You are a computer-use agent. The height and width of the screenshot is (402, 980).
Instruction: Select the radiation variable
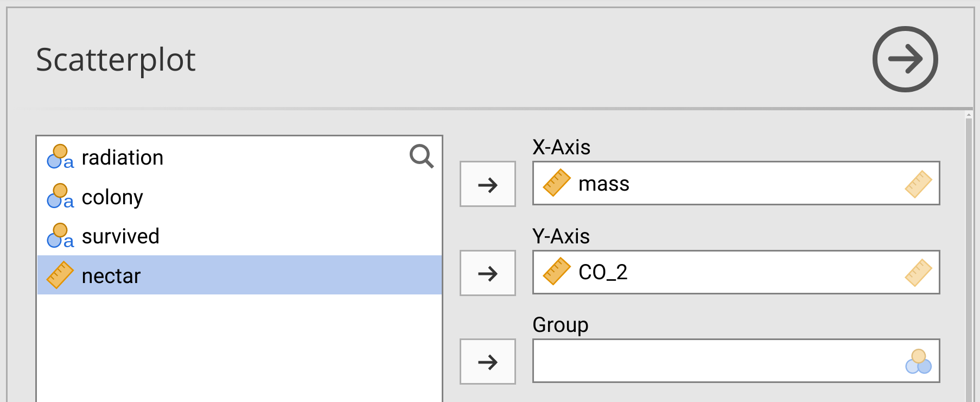123,158
